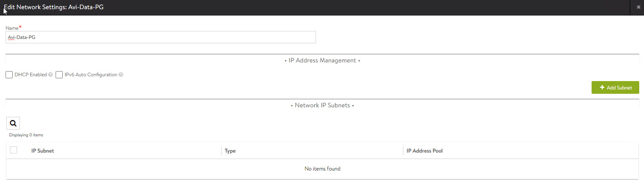Enable the DHCP Enabled checkbox
This screenshot has height=186, width=644.
pyautogui.click(x=9, y=75)
